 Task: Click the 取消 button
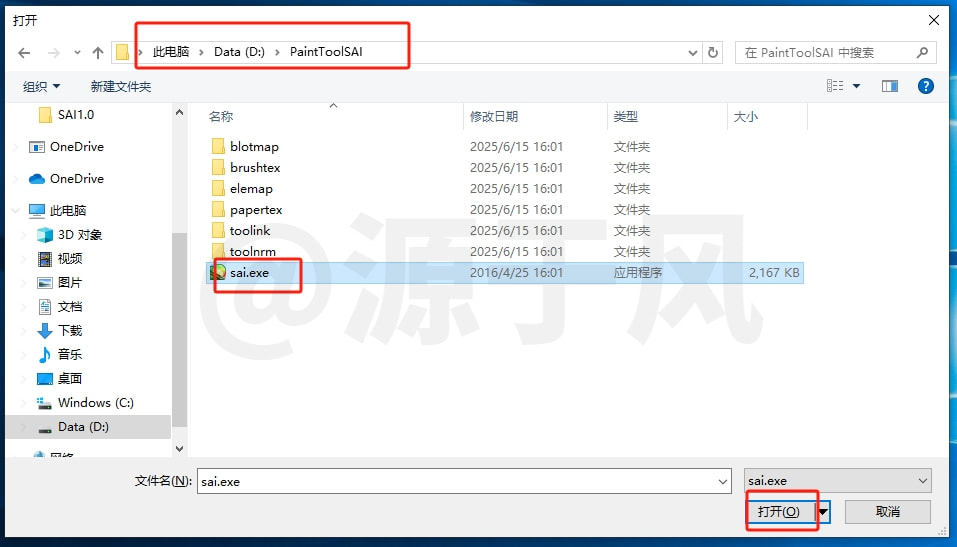pyautogui.click(x=887, y=512)
